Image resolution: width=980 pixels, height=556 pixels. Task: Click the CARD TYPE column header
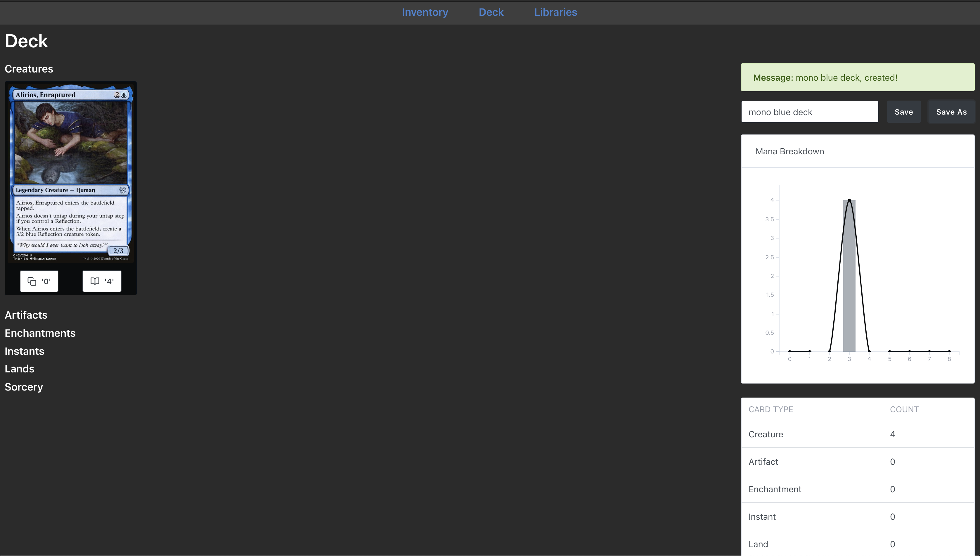[771, 409]
